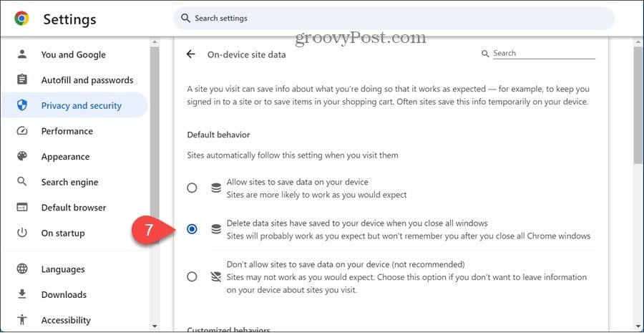Viewport: 644px width, 333px height.
Task: Click the download arrow icon for Downloads
Action: pos(21,294)
